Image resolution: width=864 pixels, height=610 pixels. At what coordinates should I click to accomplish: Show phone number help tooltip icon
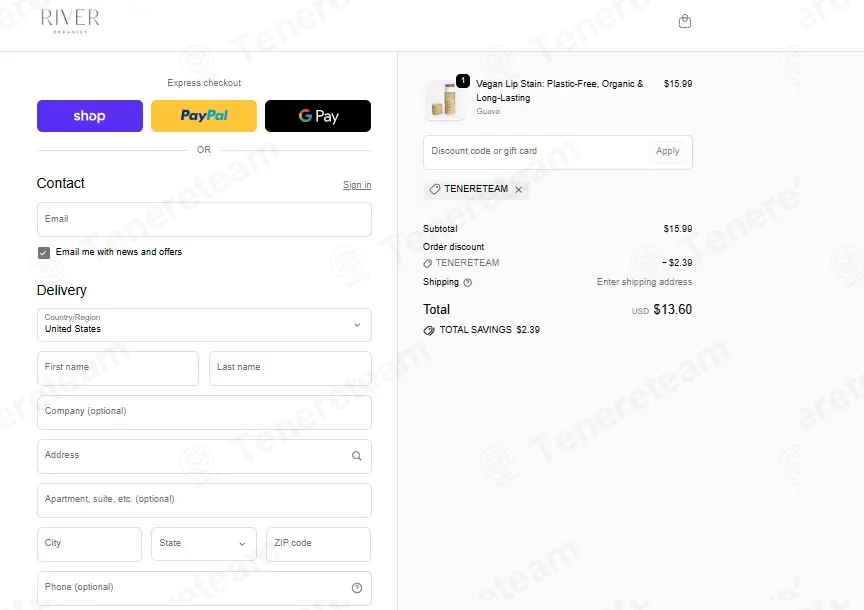[357, 588]
